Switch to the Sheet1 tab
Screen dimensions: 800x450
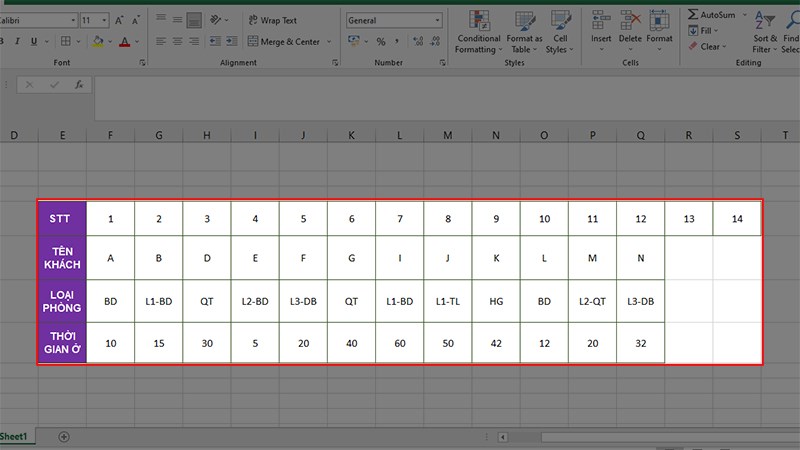(x=14, y=437)
